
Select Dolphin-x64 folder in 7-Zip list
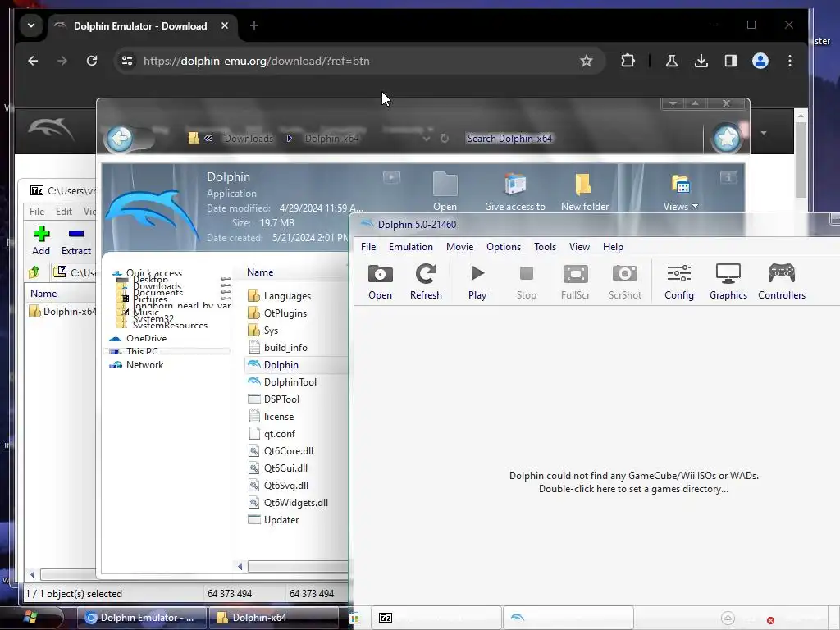tap(62, 311)
